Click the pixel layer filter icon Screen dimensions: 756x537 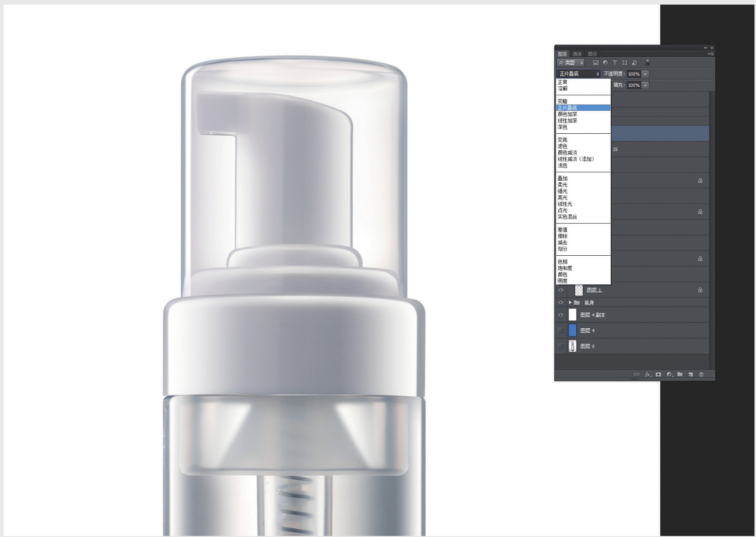(596, 63)
